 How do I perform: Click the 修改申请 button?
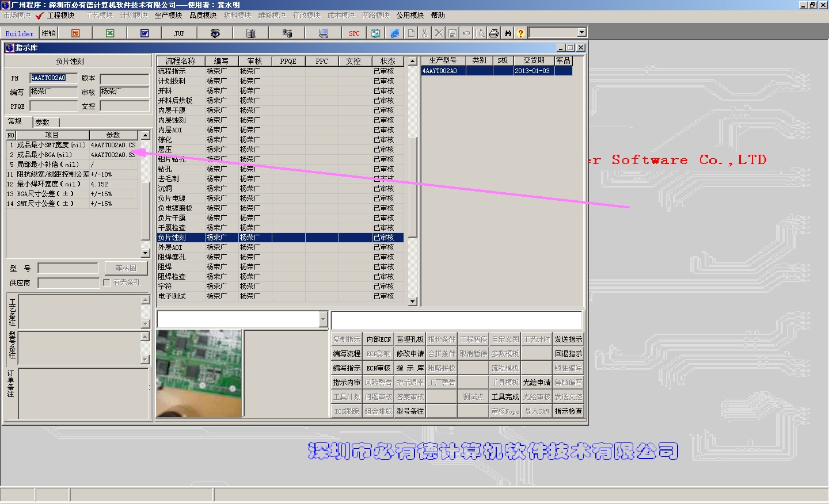pos(410,354)
